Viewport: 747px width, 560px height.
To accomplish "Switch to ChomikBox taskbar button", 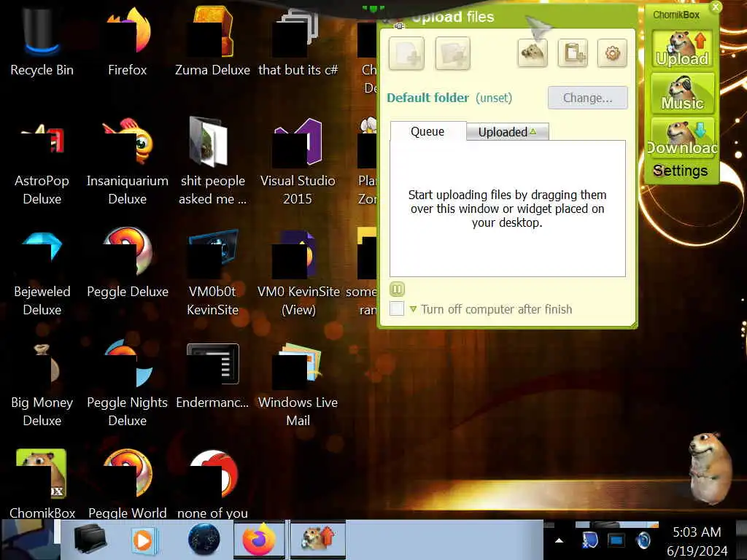I will [x=318, y=540].
